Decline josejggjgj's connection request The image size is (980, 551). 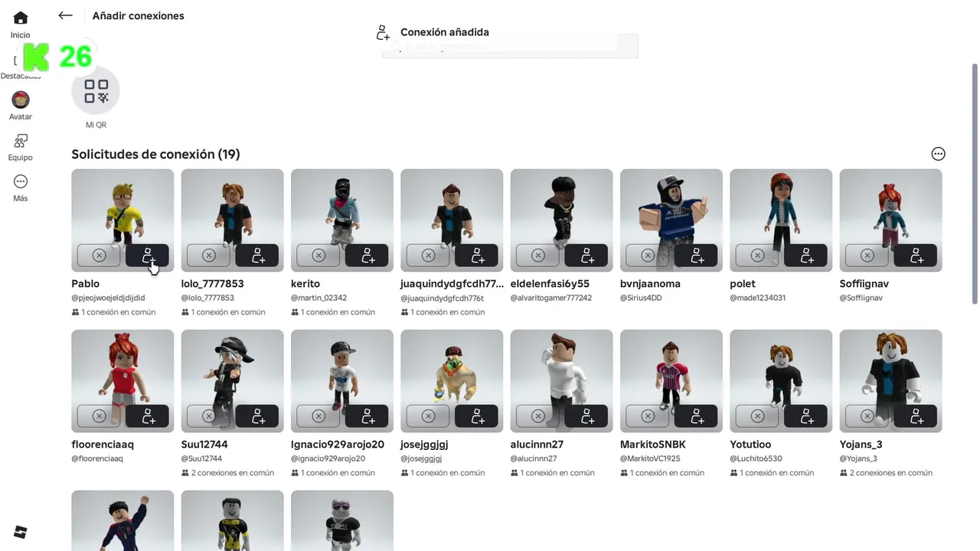428,416
